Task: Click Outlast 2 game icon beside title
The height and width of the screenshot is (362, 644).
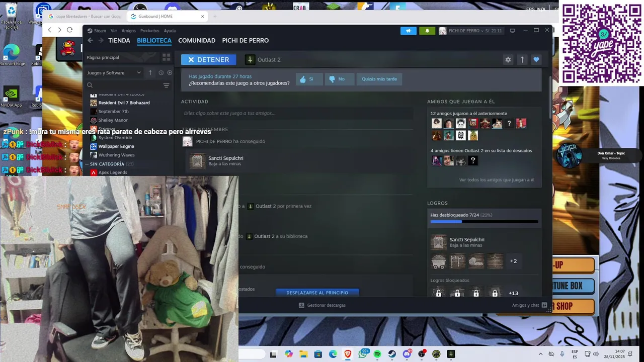Action: [250, 59]
